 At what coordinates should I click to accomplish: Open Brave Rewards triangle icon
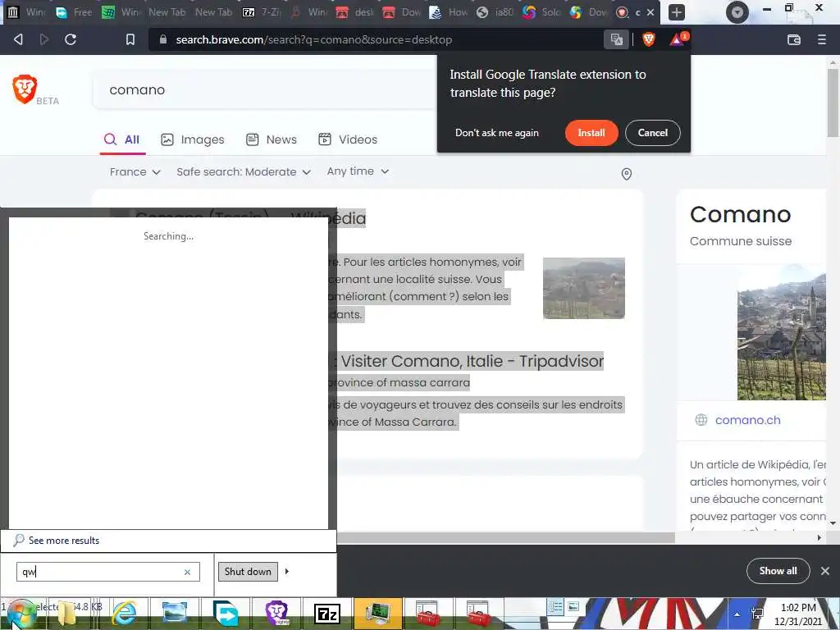point(678,39)
